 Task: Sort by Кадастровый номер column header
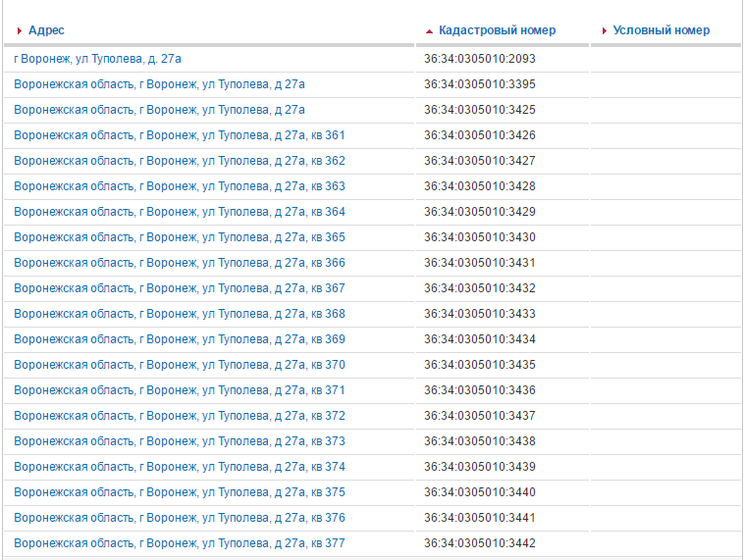(497, 30)
